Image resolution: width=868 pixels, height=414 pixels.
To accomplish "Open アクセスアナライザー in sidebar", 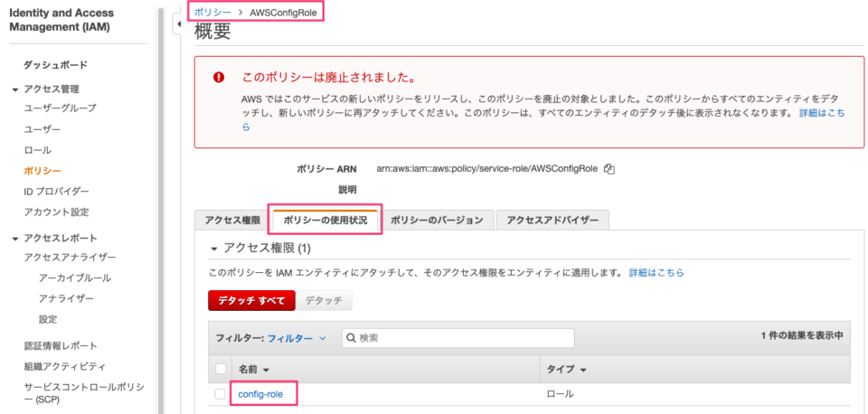I will pos(70,257).
